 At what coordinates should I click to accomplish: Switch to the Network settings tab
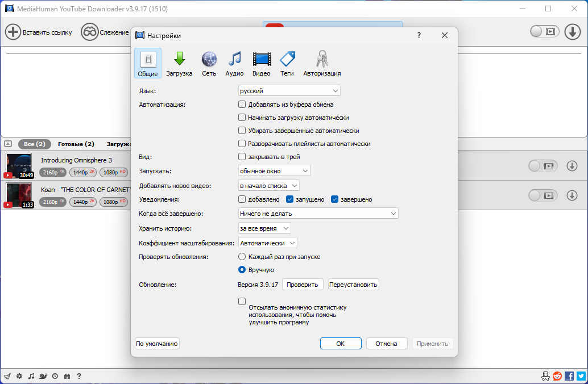coord(209,63)
